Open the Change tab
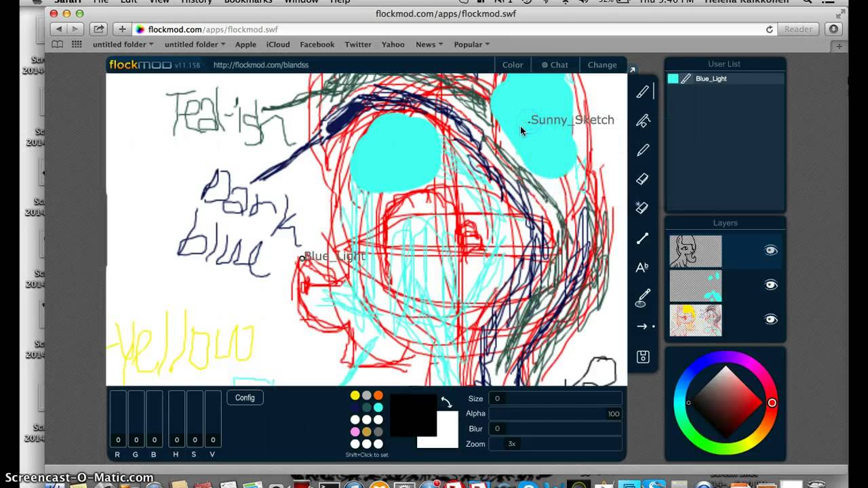 [602, 65]
